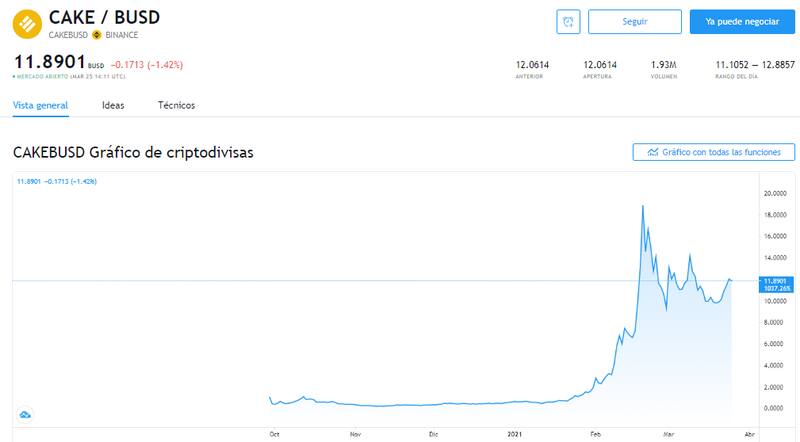Image resolution: width=800 pixels, height=442 pixels.
Task: Switch to the Ideas tab
Action: click(113, 105)
